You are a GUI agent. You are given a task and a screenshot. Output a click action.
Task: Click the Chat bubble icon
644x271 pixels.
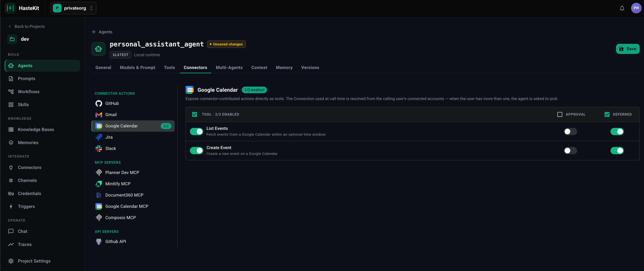click(x=11, y=231)
